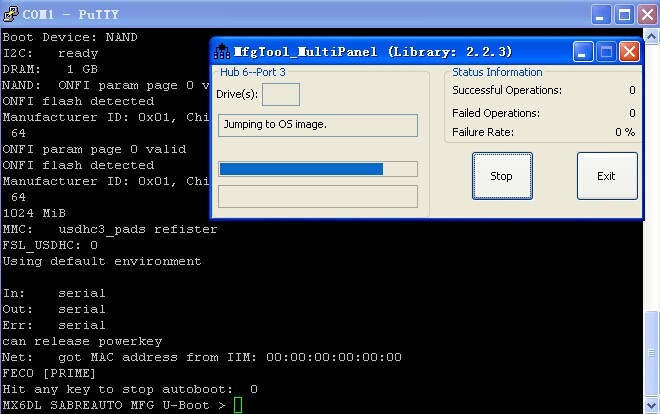Click the COM1 - PuTTY title text
Viewport: 660px width, 414px height.
[x=70, y=15]
